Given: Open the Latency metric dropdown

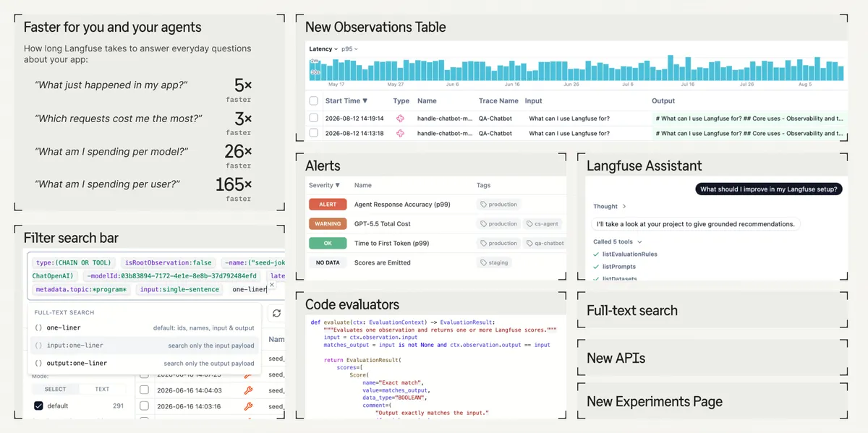Looking at the screenshot, I should pos(323,49).
